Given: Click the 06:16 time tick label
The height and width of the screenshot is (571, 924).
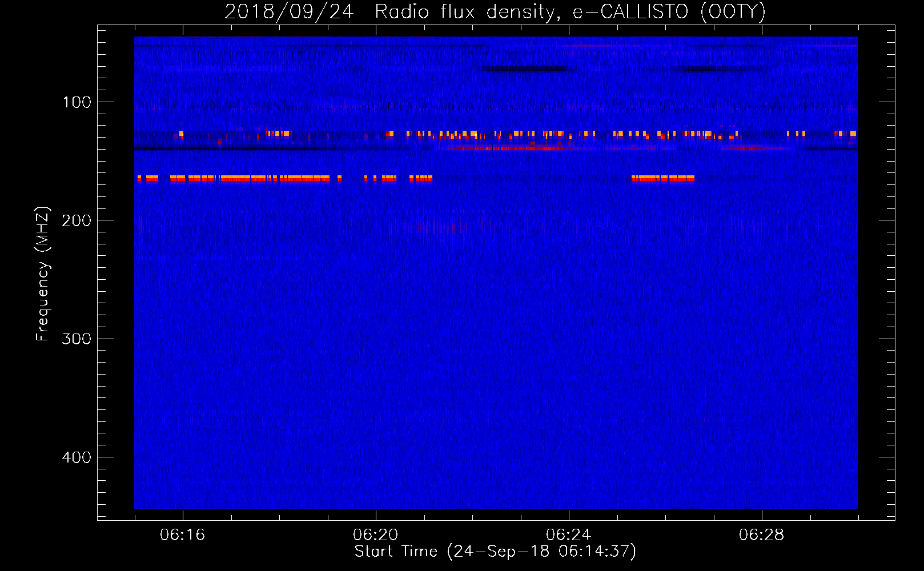Looking at the screenshot, I should tap(182, 535).
